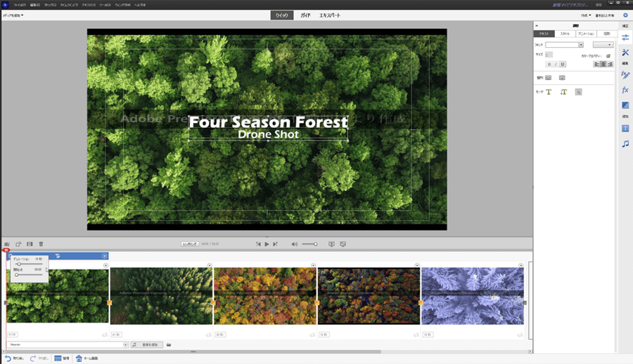Open the Effects fx icon
This screenshot has width=633, height=364.
(625, 90)
